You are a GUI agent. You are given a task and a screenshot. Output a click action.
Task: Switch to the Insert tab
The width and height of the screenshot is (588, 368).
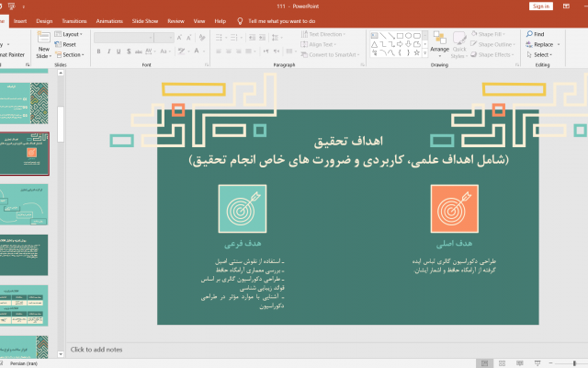[x=20, y=21]
